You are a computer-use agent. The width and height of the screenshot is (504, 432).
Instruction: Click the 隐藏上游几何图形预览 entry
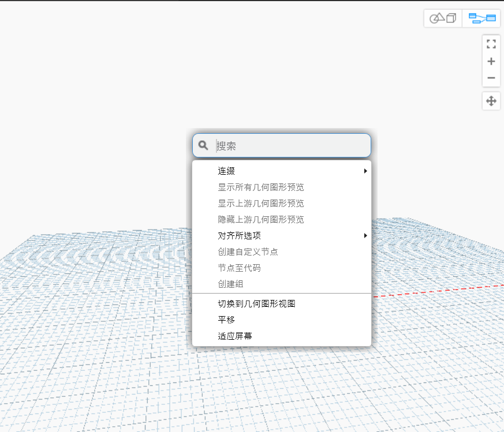tap(260, 219)
